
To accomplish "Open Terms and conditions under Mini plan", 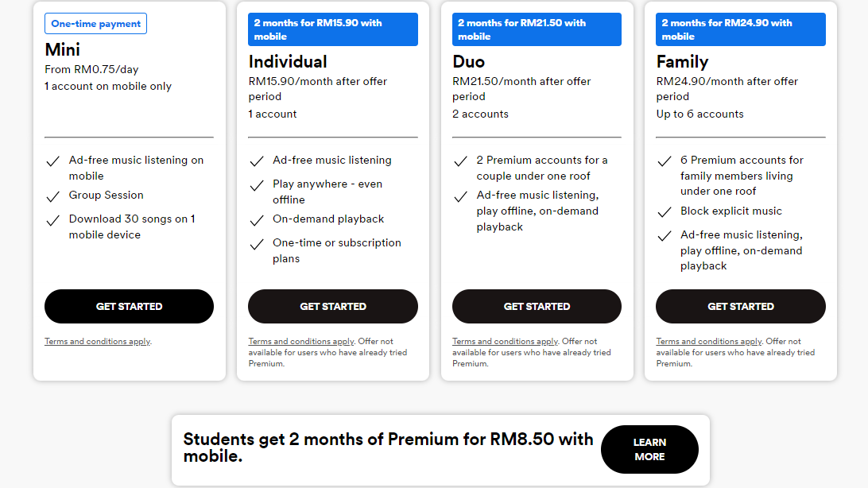I will [97, 341].
